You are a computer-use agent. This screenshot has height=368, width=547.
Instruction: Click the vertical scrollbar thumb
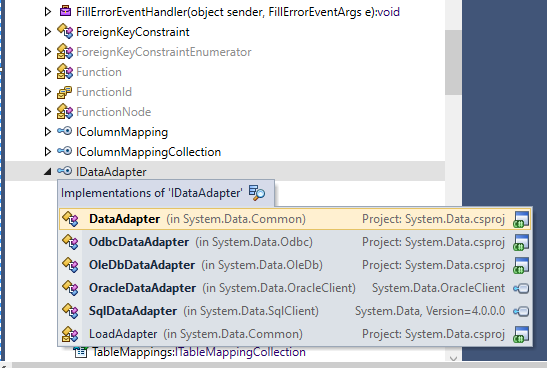[453, 62]
